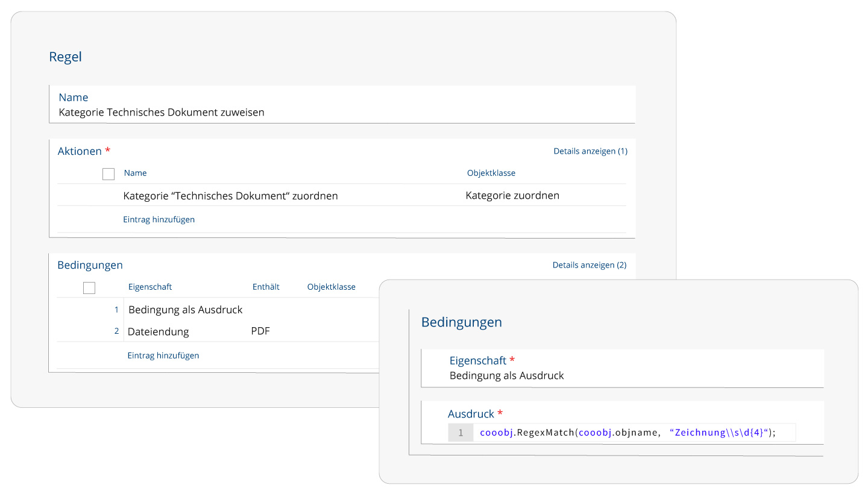This screenshot has width=868, height=488.
Task: Sort the Aktionen table by the Objektklasse column header
Action: [491, 173]
